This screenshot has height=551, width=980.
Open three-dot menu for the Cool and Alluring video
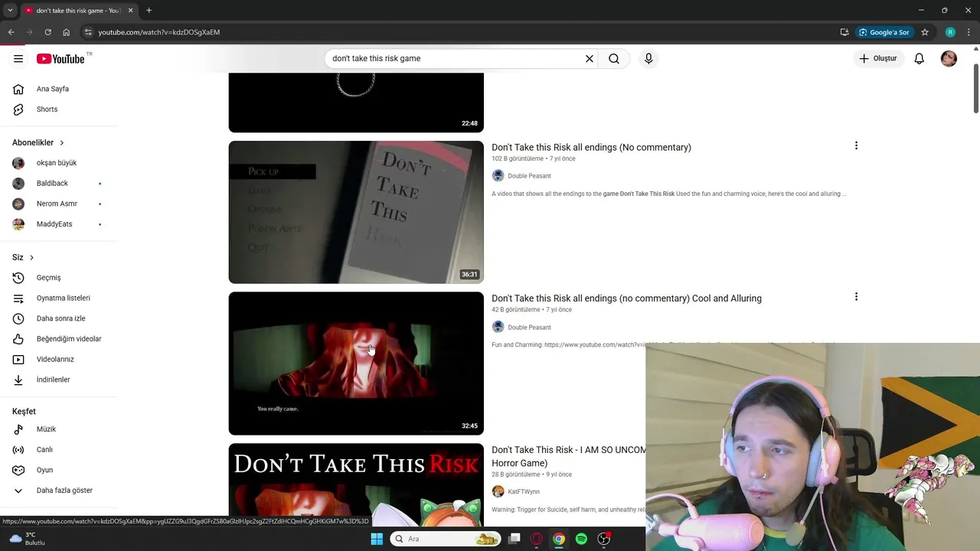pyautogui.click(x=856, y=296)
